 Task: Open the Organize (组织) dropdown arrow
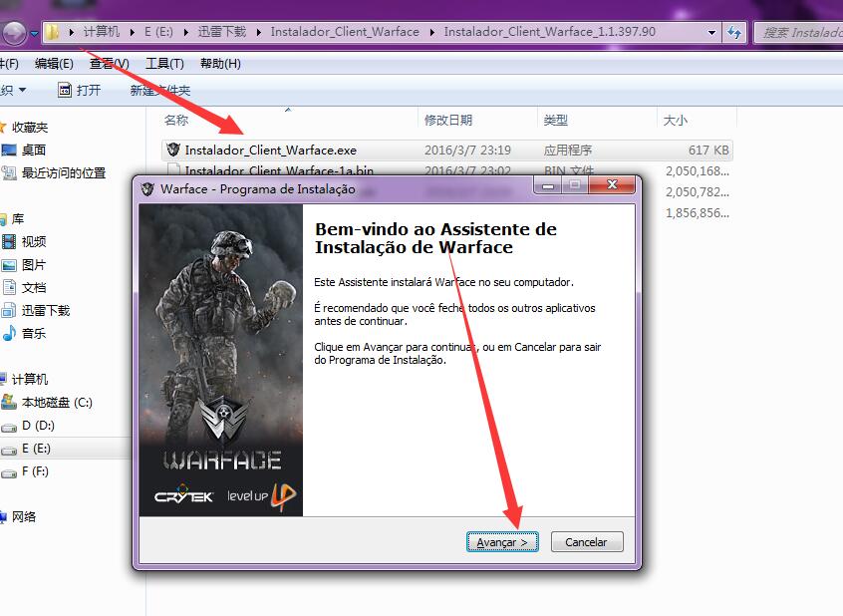point(22,90)
